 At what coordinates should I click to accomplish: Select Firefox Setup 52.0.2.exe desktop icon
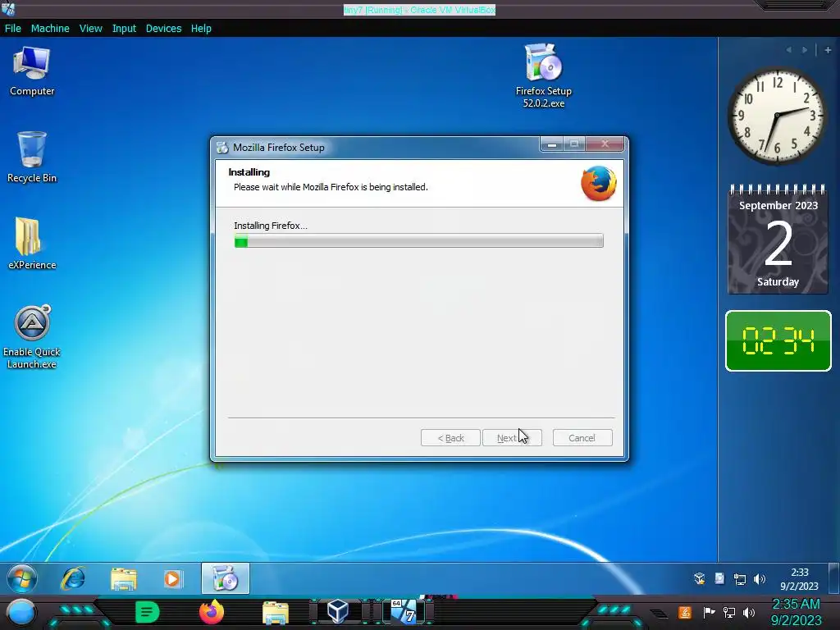[x=543, y=76]
